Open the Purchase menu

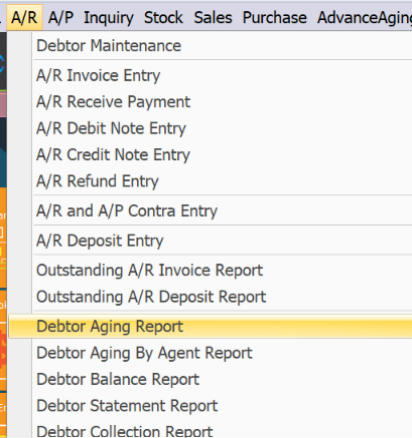pyautogui.click(x=274, y=17)
